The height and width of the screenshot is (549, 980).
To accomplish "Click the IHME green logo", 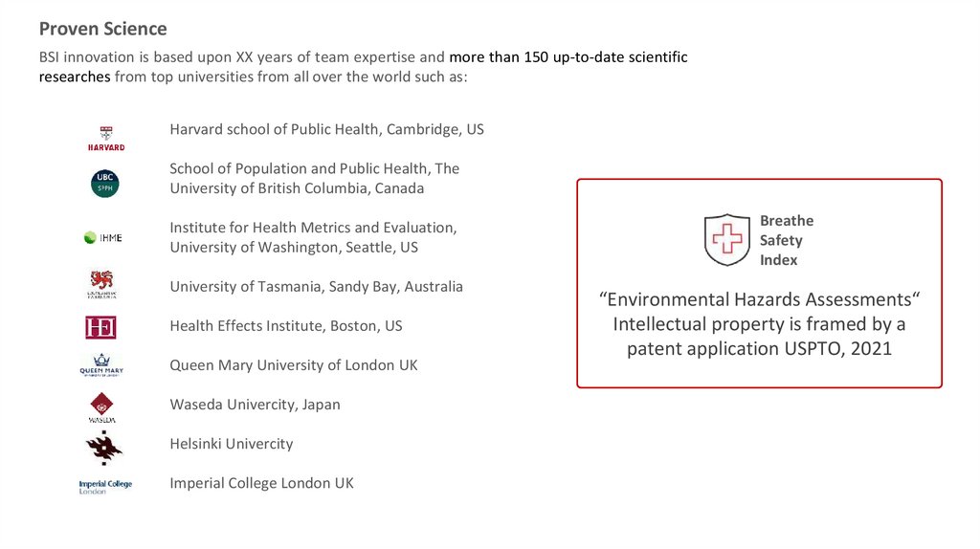I will coord(103,237).
